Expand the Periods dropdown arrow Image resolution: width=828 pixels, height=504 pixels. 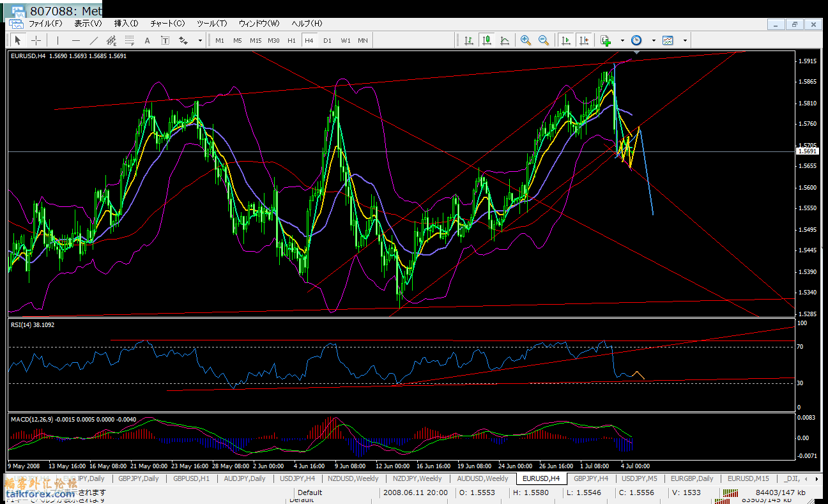(x=654, y=40)
